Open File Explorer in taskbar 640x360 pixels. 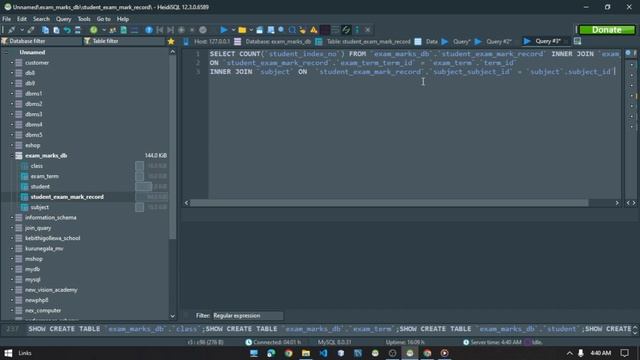306,353
